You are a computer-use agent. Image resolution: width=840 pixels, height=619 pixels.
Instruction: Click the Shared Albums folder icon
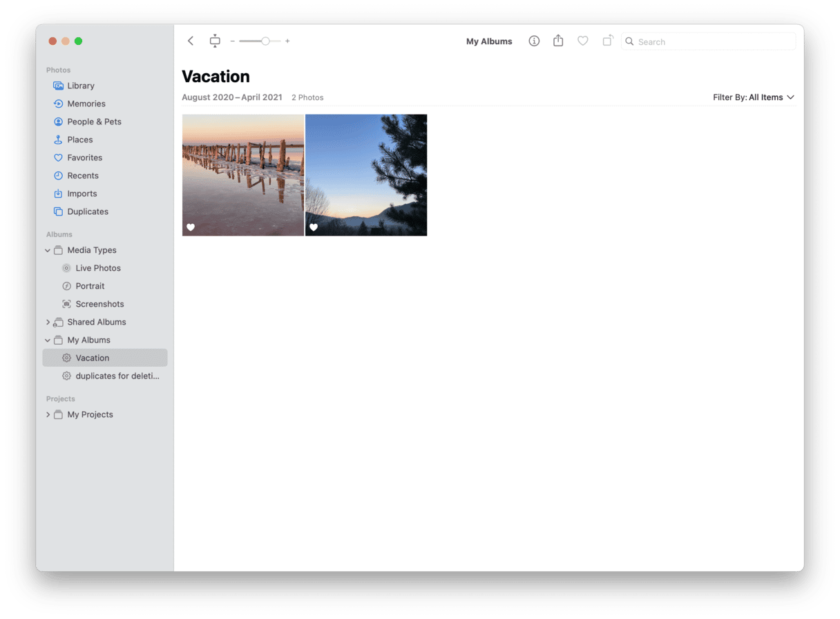(58, 322)
